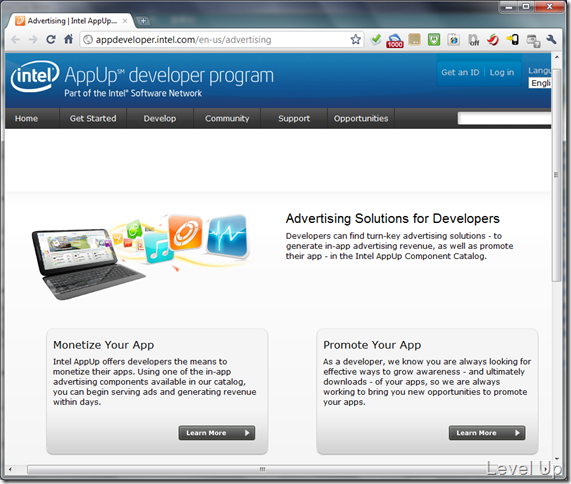571x484 pixels.
Task: Click Advertising Solutions for Developers heading
Action: point(393,218)
